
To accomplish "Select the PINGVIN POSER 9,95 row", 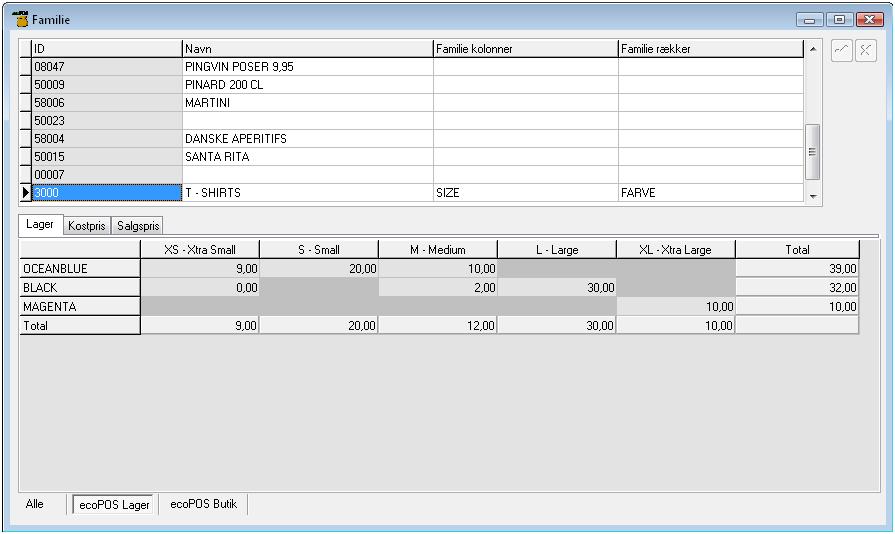I will point(307,67).
